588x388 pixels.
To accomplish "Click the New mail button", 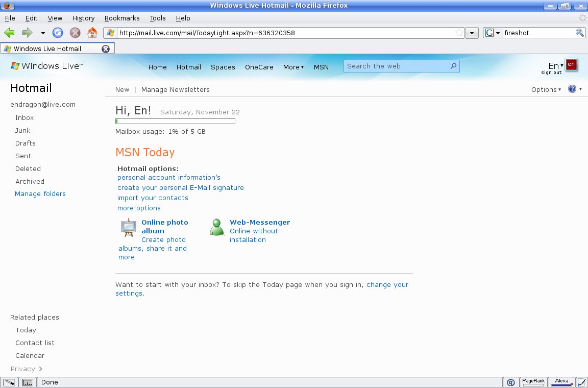I will pos(122,90).
